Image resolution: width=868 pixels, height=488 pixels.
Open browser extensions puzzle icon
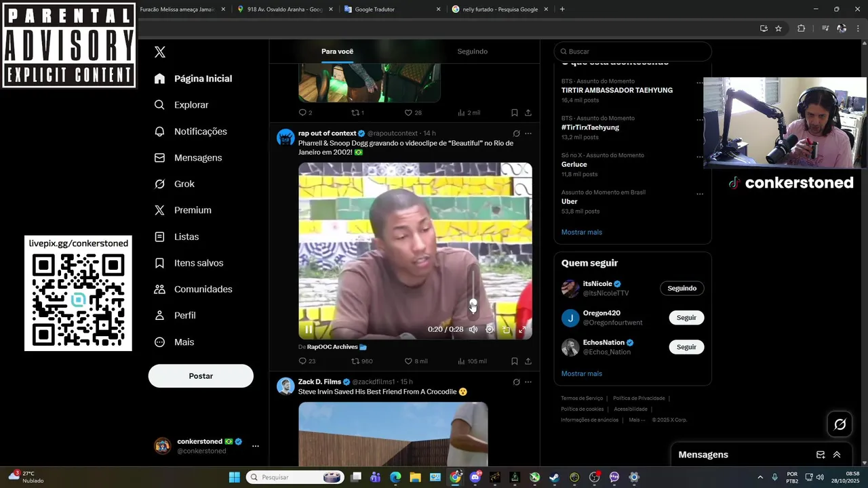pos(801,28)
